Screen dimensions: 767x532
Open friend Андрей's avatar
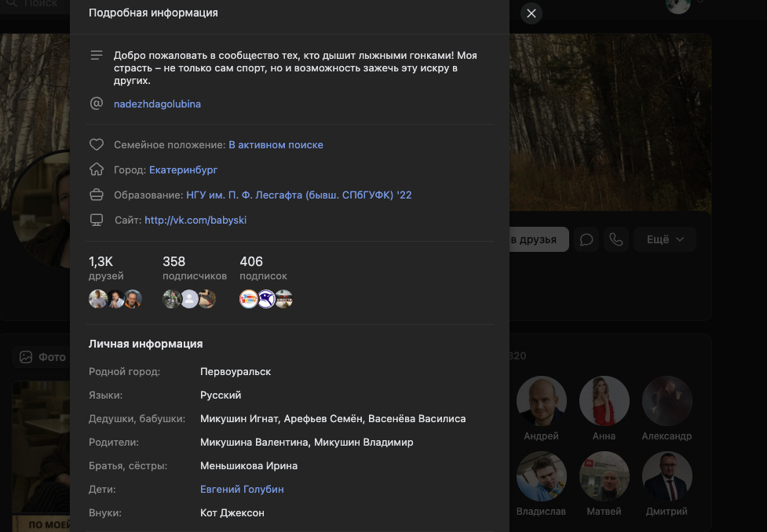tap(541, 401)
